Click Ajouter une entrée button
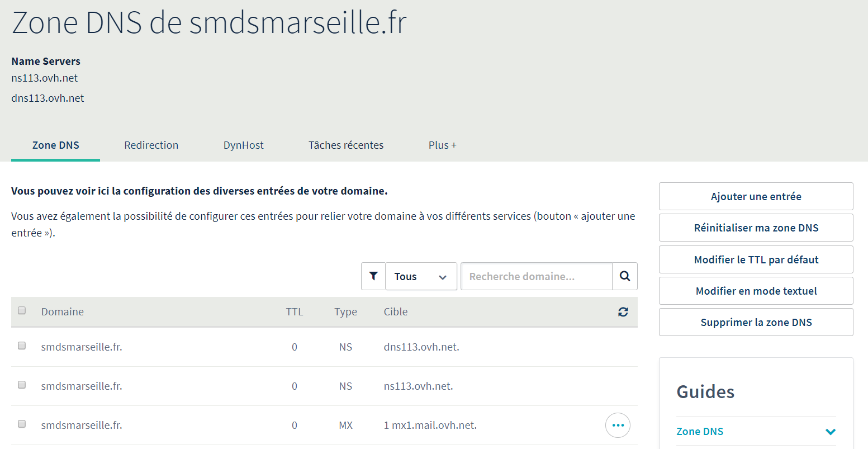Image resolution: width=868 pixels, height=449 pixels. click(x=756, y=196)
